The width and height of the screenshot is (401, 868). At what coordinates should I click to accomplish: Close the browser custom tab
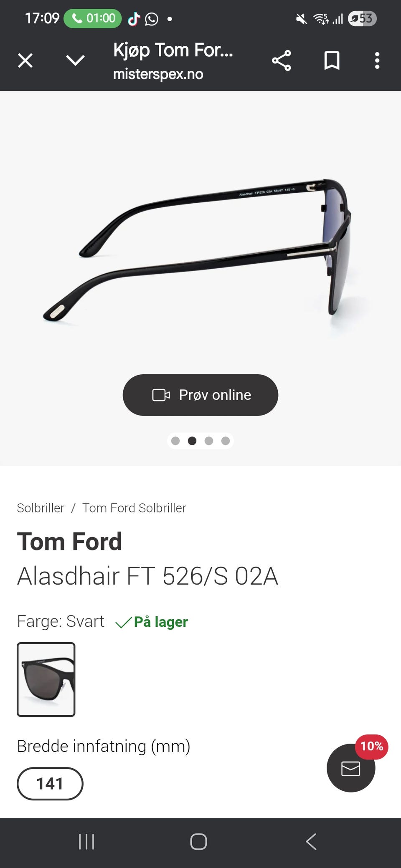point(25,61)
